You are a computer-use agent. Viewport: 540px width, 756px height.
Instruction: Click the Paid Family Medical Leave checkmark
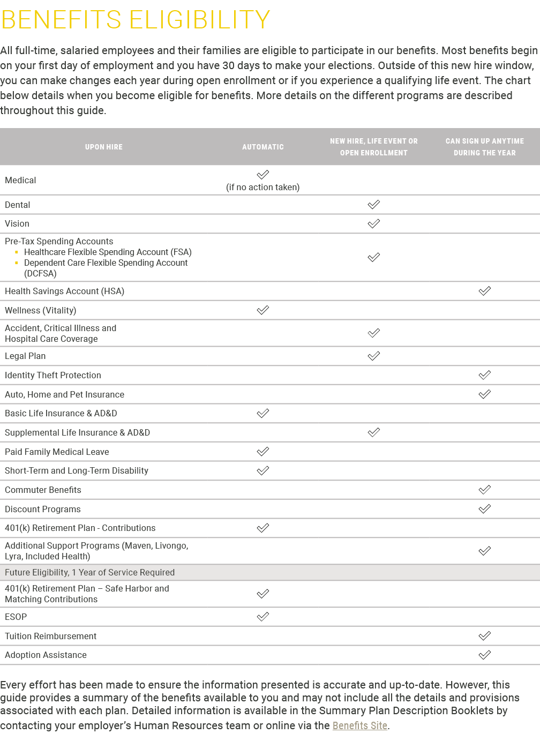(262, 452)
